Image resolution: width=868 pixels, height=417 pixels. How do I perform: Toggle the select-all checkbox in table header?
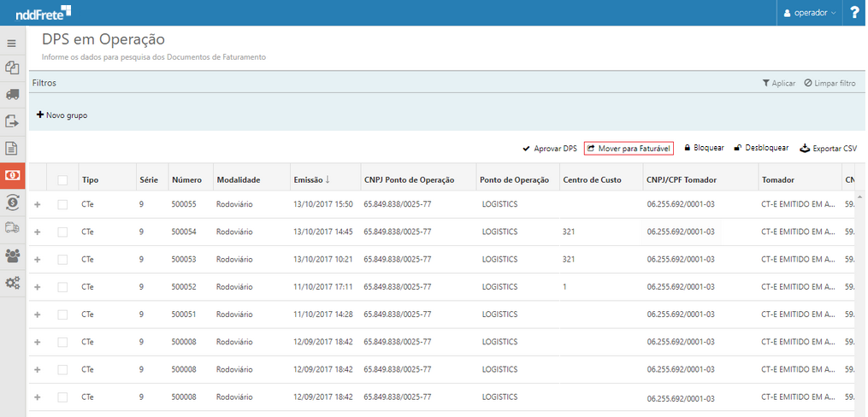coord(62,179)
